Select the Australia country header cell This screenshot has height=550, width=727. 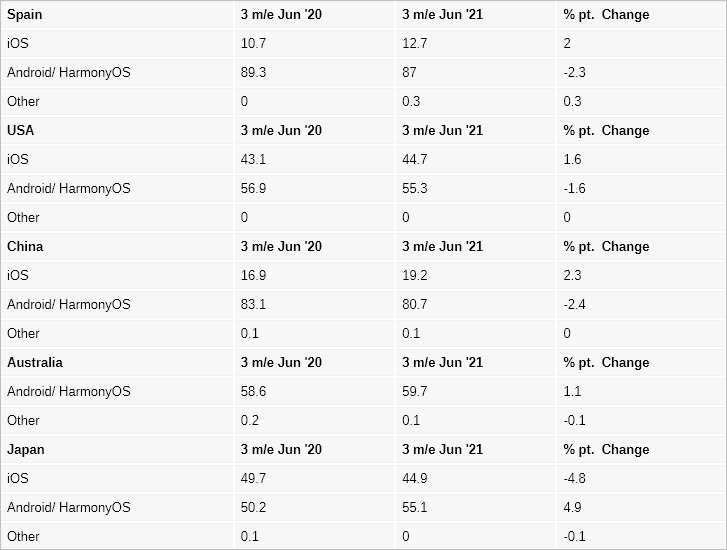[x=35, y=363]
